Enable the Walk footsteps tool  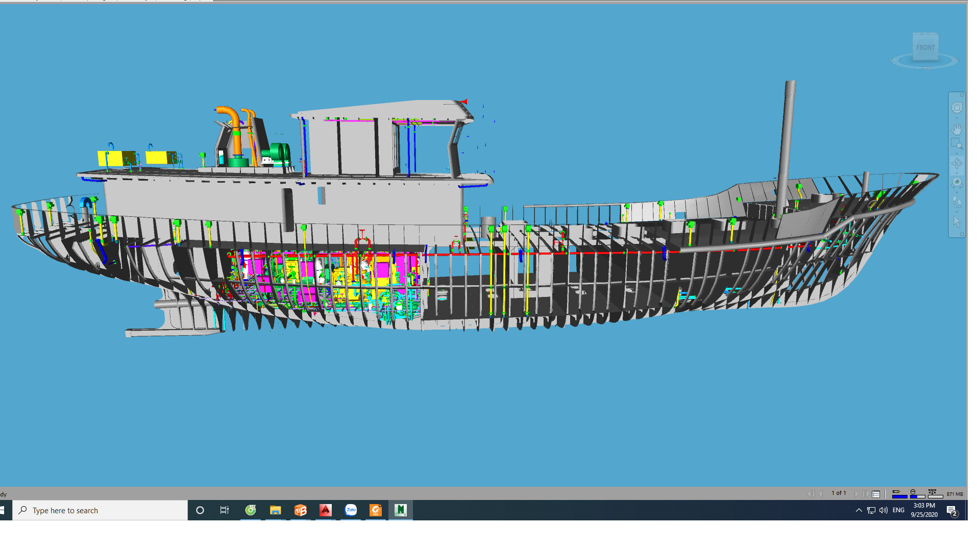[957, 202]
